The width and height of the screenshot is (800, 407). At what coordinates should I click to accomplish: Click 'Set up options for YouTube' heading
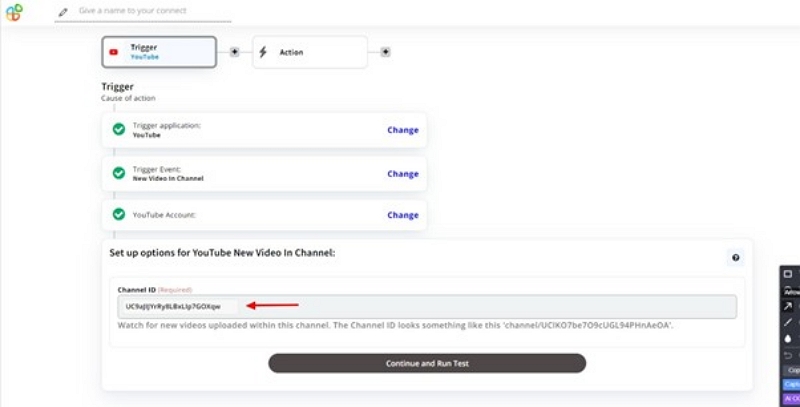tap(222, 253)
